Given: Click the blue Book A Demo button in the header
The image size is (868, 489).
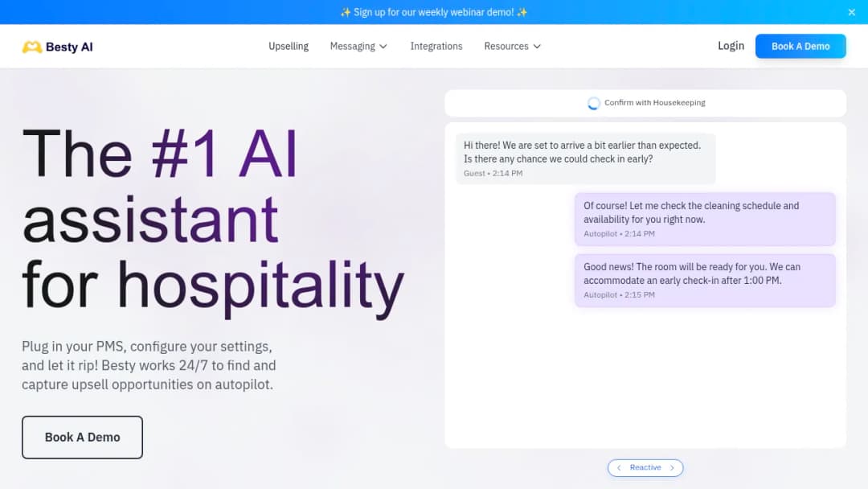Looking at the screenshot, I should tap(800, 46).
